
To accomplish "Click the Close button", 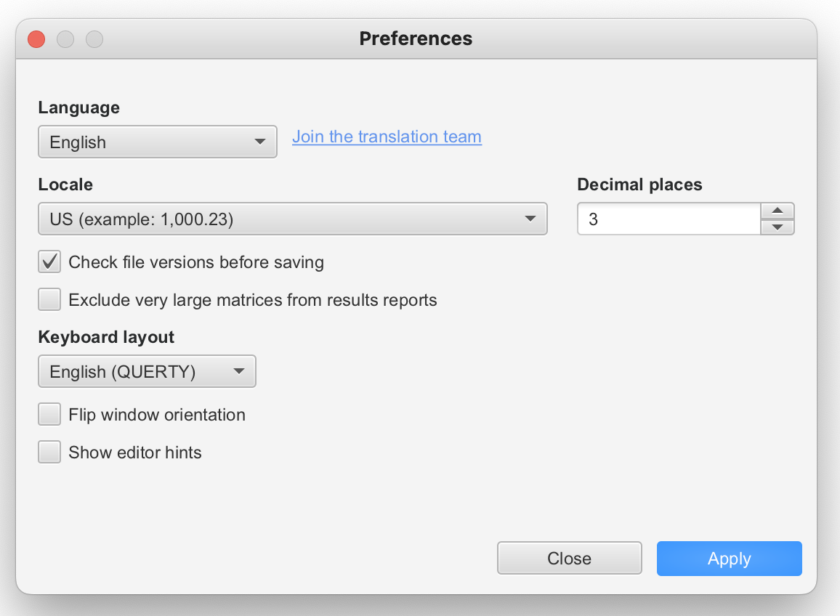I will (x=570, y=558).
